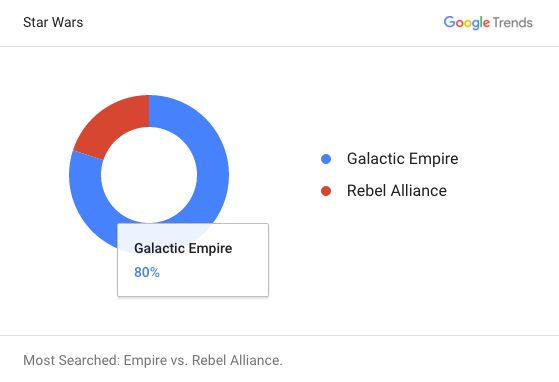Click the Galactic Empire legend label
Screen dimensions: 559x382
click(402, 159)
